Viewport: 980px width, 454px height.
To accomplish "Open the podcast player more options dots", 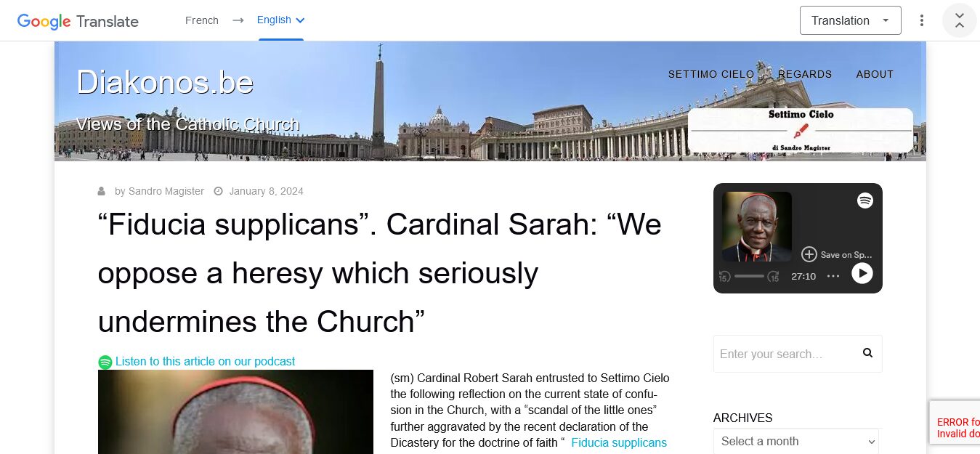I will (x=833, y=276).
